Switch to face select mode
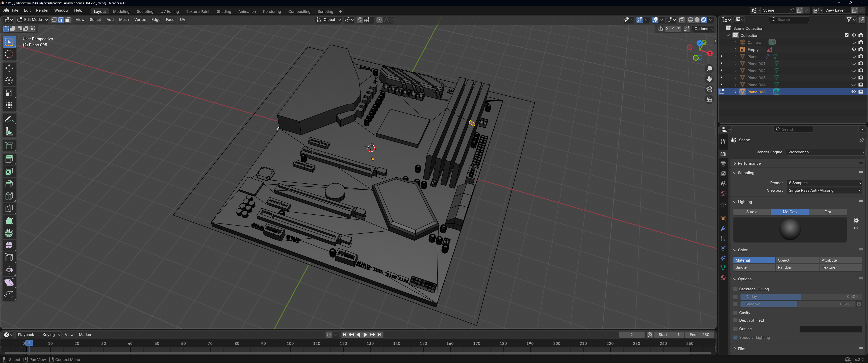Screen dimensions: 868x363 68,20
